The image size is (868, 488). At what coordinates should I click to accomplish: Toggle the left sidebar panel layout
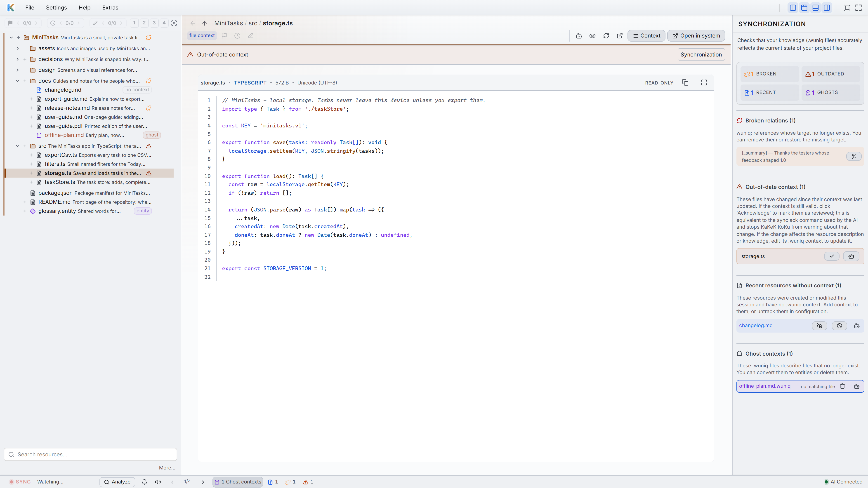tap(793, 7)
